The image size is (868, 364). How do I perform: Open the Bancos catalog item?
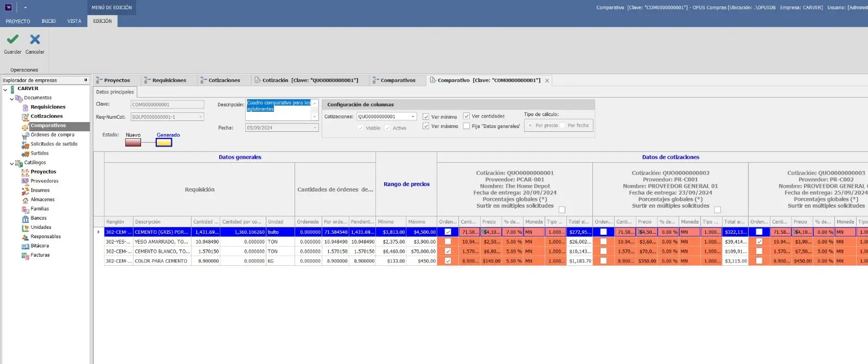[38, 218]
